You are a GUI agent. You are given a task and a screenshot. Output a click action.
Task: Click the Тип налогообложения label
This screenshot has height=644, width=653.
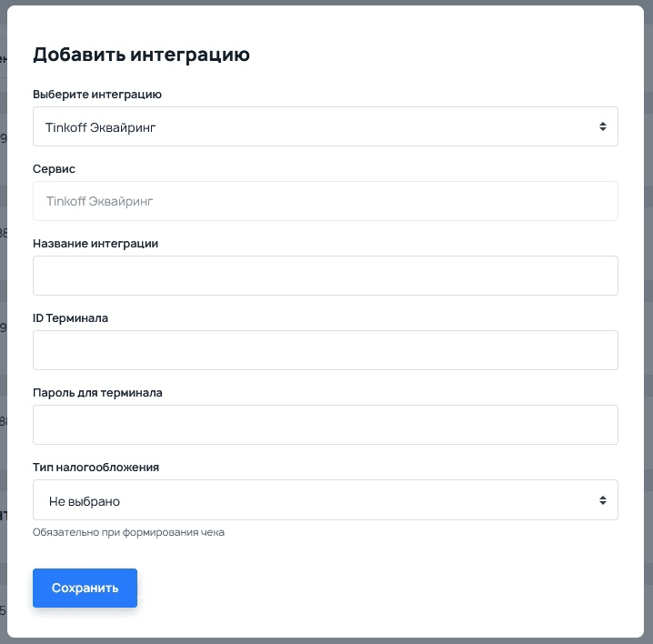point(95,468)
